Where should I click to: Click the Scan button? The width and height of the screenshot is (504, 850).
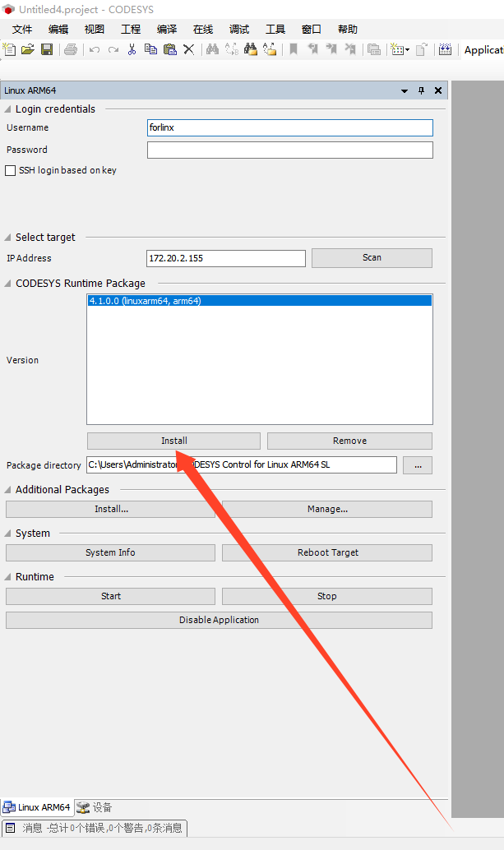372,258
